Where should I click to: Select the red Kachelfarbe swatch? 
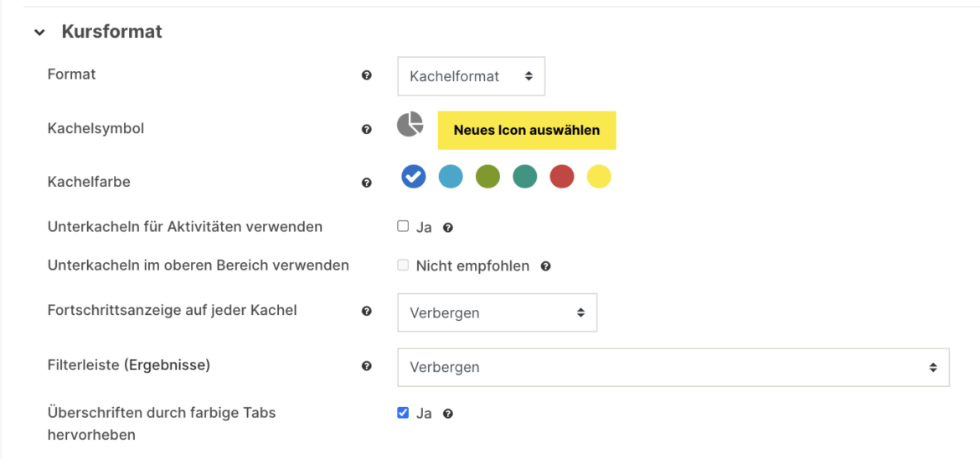pyautogui.click(x=562, y=177)
